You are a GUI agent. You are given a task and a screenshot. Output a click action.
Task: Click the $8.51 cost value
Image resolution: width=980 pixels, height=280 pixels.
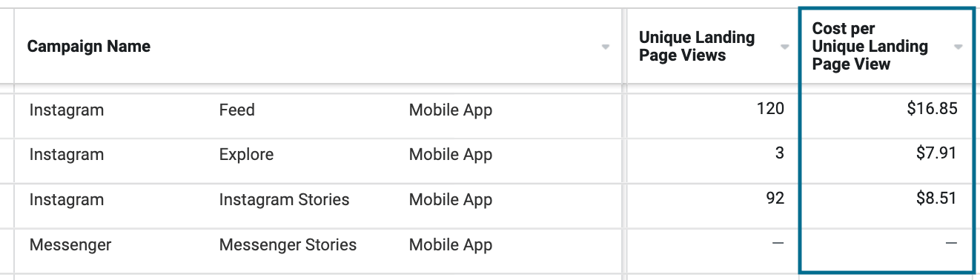pos(936,199)
